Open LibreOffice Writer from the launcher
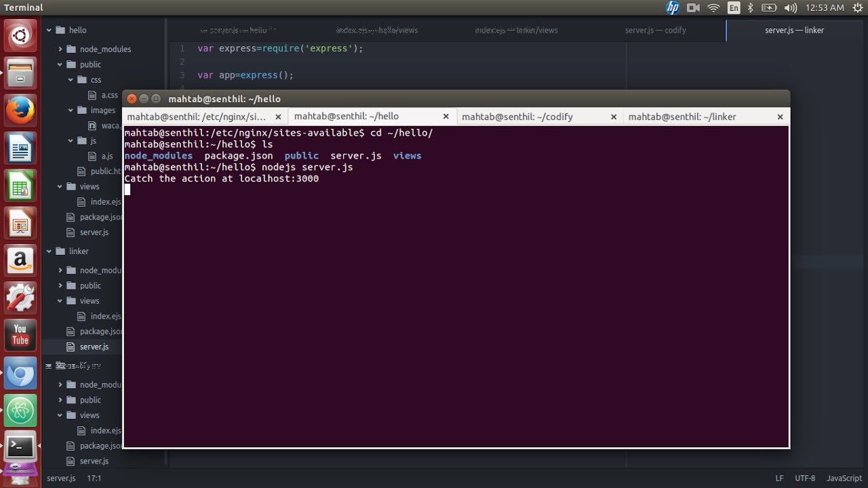This screenshot has height=488, width=868. (20, 148)
